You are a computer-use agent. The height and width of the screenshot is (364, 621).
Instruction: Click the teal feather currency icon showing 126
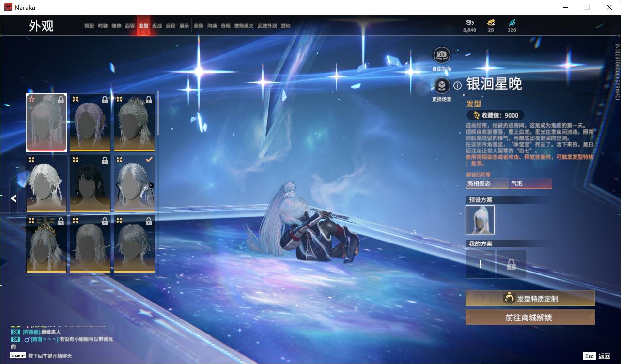[x=512, y=22]
